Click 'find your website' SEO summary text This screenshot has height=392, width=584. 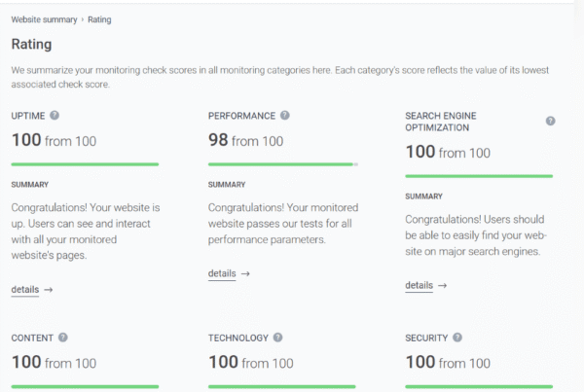476,235
